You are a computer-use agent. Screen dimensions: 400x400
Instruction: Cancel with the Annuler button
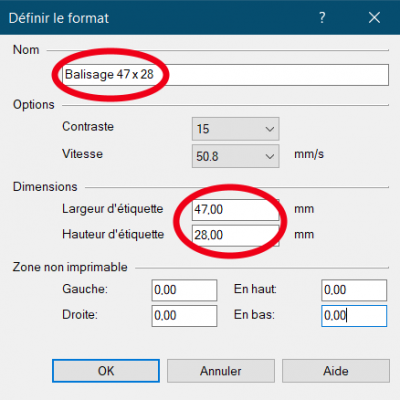(x=221, y=371)
